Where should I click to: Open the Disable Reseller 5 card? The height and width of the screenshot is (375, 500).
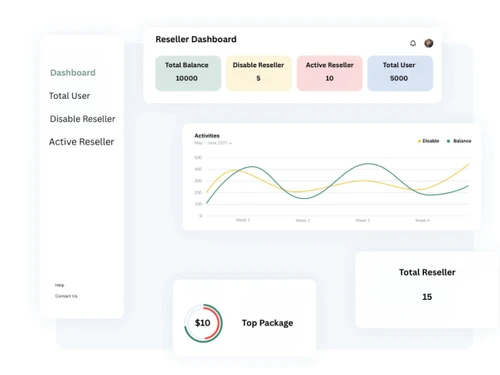[259, 73]
